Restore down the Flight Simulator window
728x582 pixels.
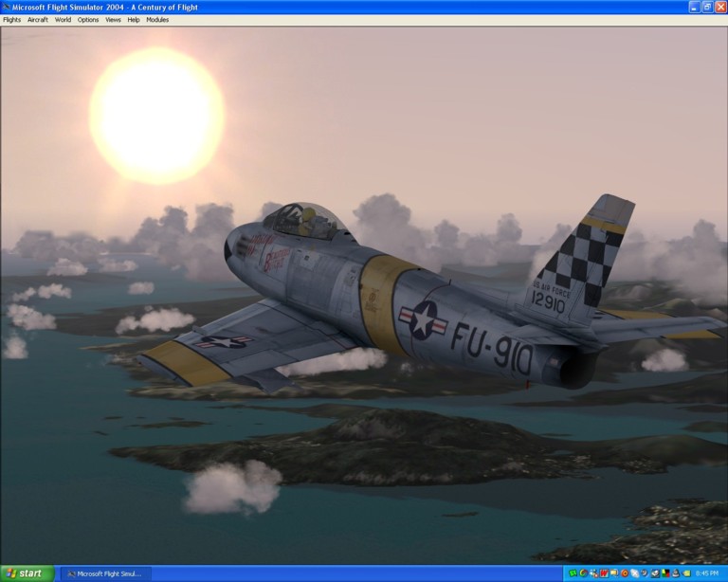tap(706, 7)
